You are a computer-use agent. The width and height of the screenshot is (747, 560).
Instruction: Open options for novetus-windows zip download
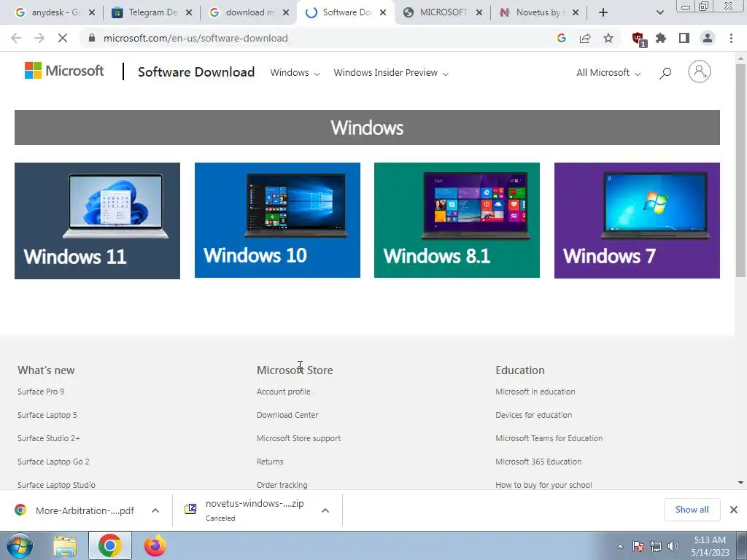[x=325, y=510]
